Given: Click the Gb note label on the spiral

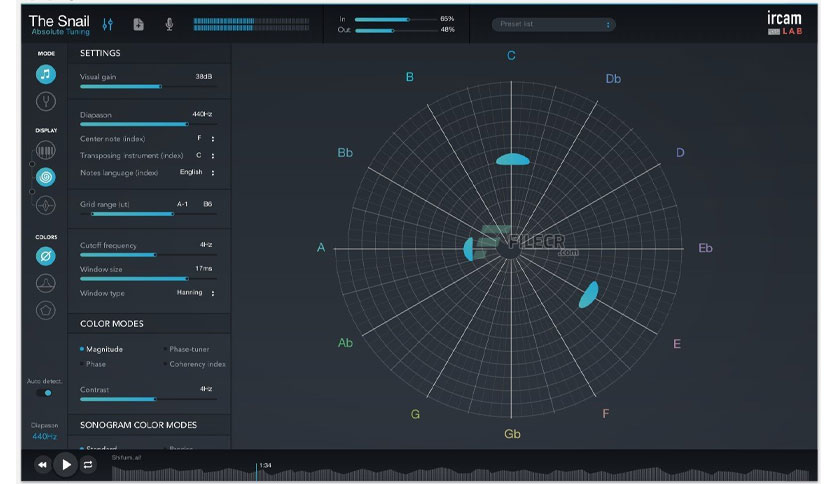Looking at the screenshot, I should click(512, 434).
